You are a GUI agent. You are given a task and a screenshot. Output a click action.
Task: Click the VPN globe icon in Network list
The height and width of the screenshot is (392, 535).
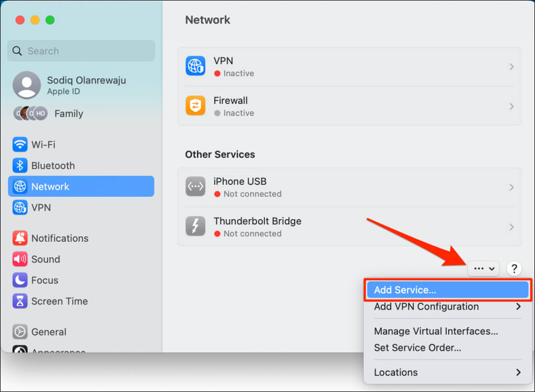click(195, 66)
